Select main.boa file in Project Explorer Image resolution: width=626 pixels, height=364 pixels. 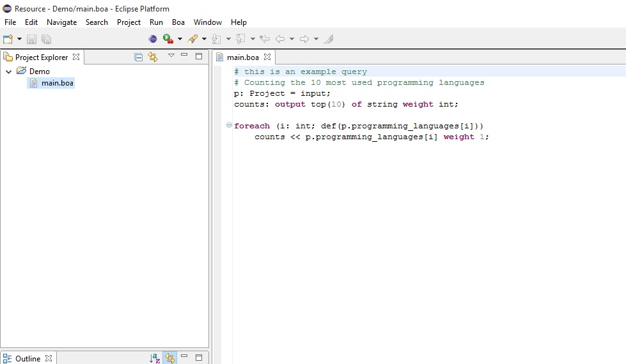57,83
